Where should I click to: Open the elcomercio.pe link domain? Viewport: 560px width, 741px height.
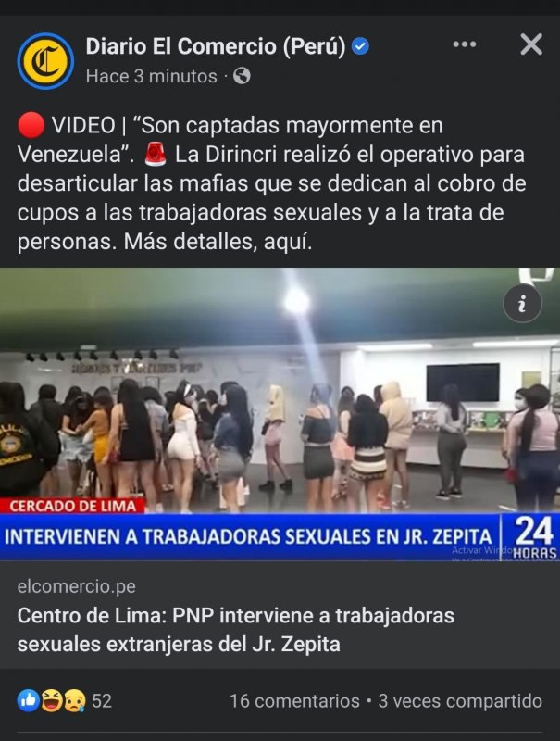pyautogui.click(x=77, y=586)
